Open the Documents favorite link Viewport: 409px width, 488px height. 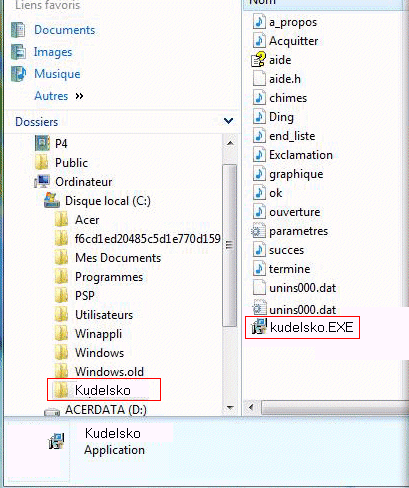pos(65,30)
